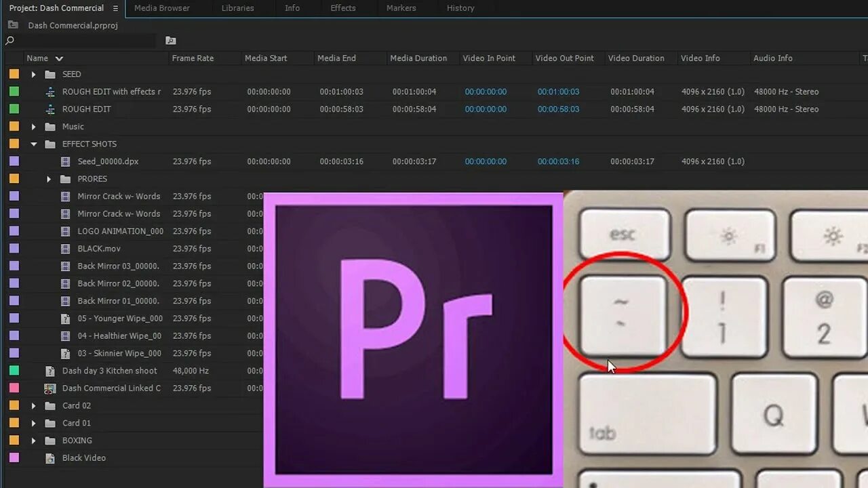Screen dimensions: 868x488
Task: Select the Black Video item icon
Action: point(50,458)
